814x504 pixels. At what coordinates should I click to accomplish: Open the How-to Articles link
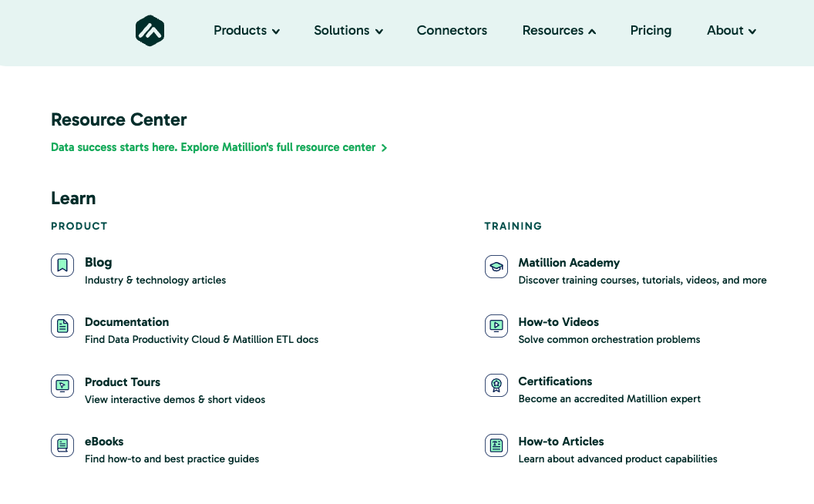[561, 442]
